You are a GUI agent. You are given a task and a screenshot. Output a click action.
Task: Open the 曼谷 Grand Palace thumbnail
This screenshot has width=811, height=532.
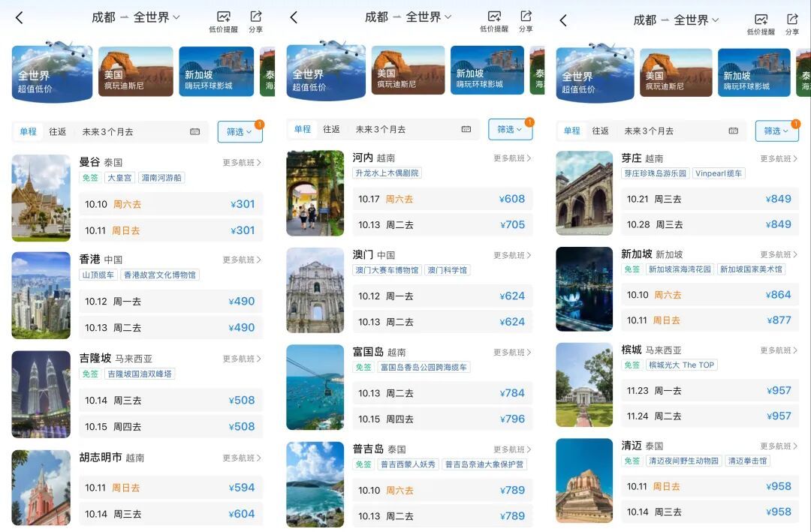(x=41, y=198)
